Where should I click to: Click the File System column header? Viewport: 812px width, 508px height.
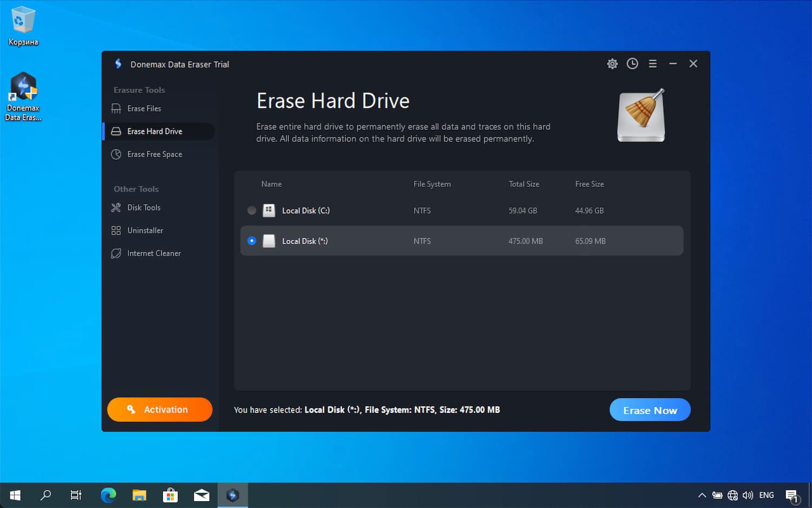432,184
